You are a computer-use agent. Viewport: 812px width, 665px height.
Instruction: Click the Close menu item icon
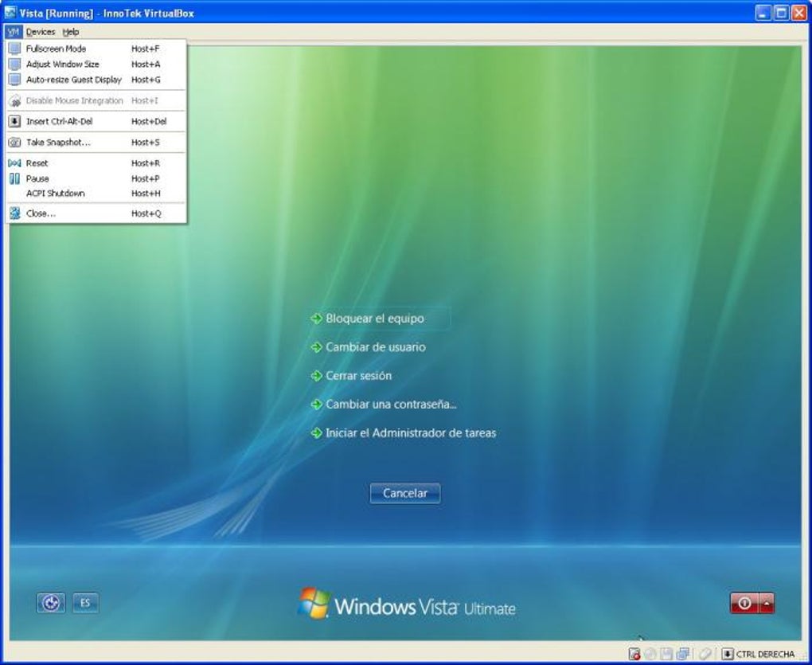(15, 213)
